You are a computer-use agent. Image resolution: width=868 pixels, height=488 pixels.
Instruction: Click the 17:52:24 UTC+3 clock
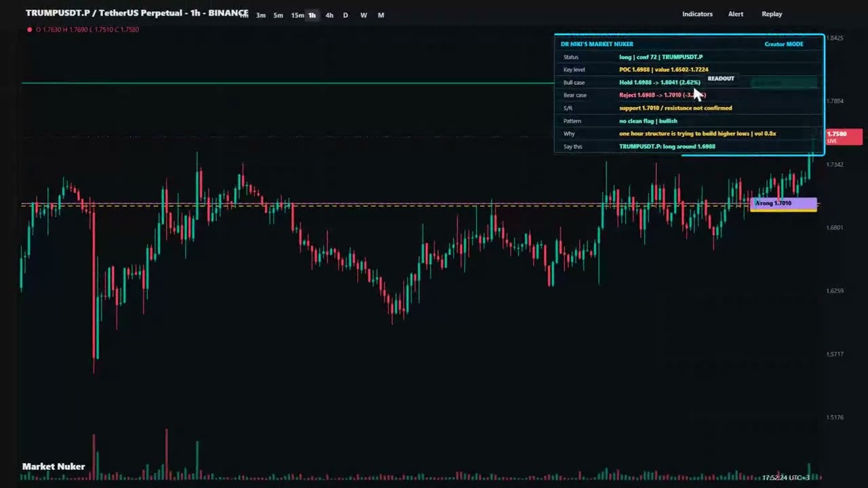click(785, 478)
